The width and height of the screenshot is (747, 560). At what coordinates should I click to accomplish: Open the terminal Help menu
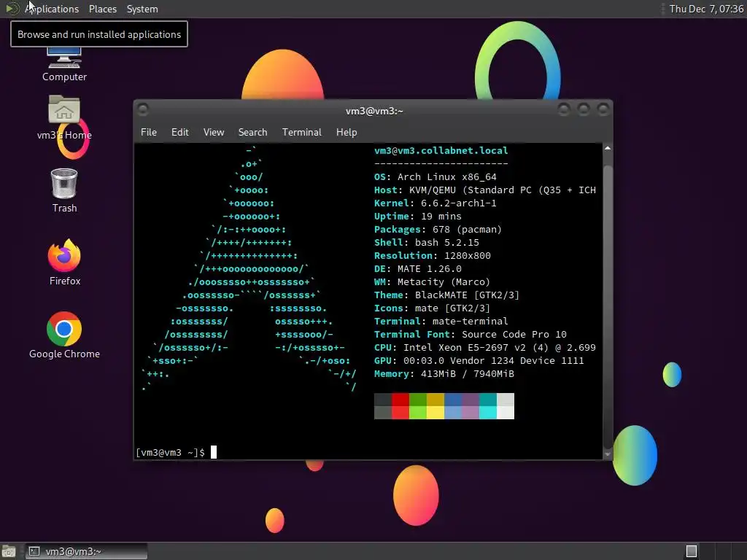[347, 133]
